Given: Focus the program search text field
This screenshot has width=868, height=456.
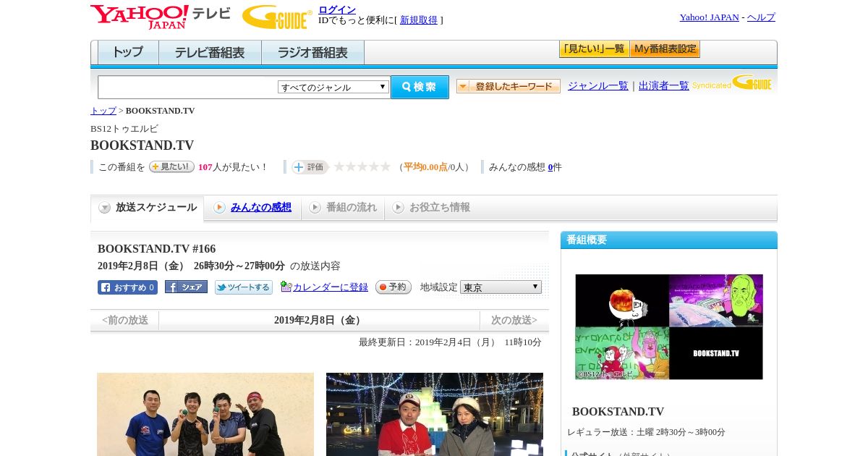Looking at the screenshot, I should click(187, 87).
